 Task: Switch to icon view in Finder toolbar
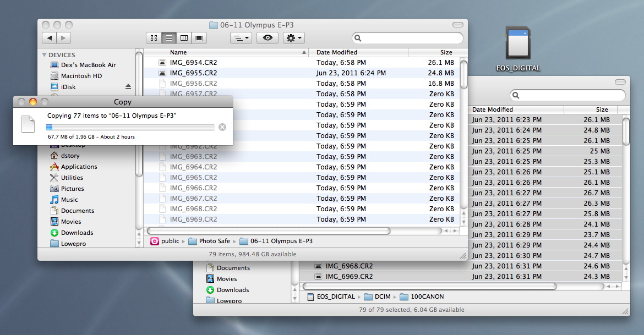tap(154, 38)
